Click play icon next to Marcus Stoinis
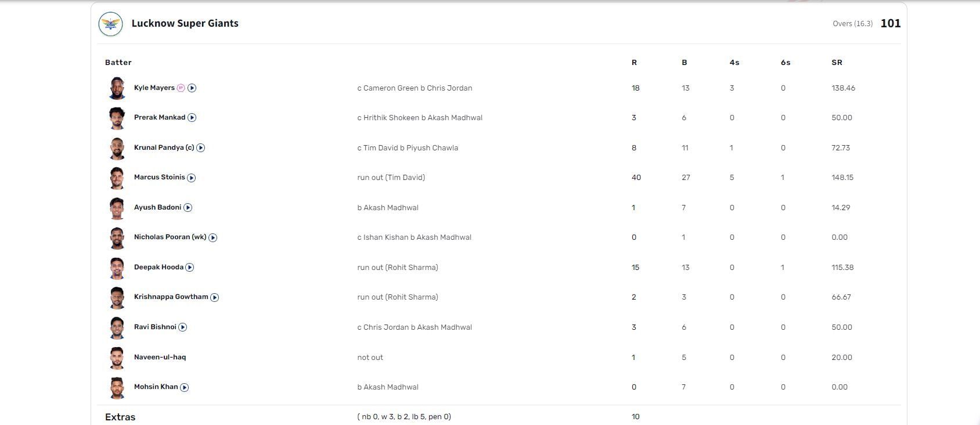The image size is (980, 425). click(192, 178)
